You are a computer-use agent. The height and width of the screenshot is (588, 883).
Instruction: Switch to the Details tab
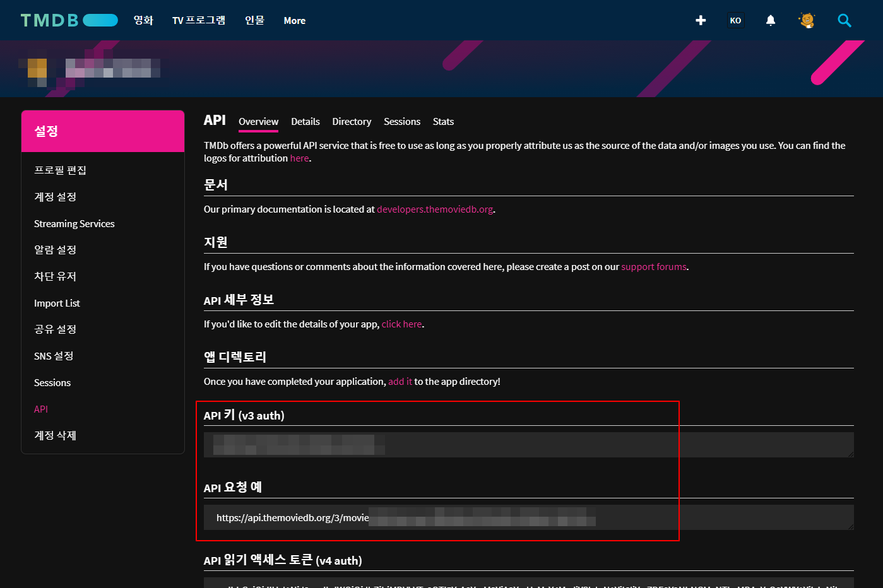tap(305, 122)
